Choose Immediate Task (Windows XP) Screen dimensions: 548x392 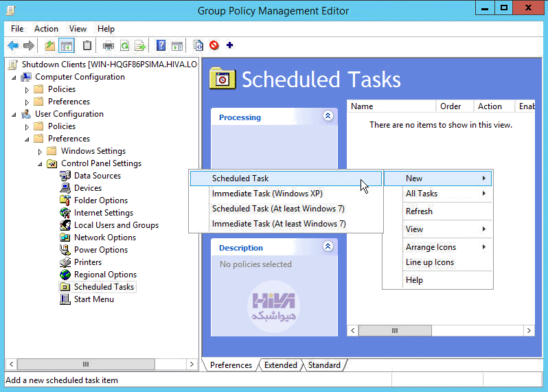[x=286, y=193]
